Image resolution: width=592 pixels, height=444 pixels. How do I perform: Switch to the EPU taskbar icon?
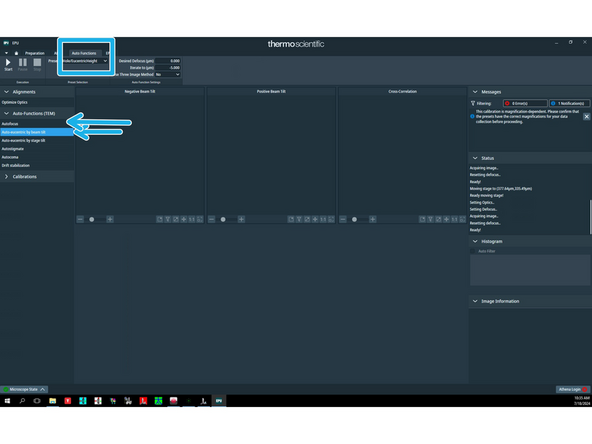point(219,401)
